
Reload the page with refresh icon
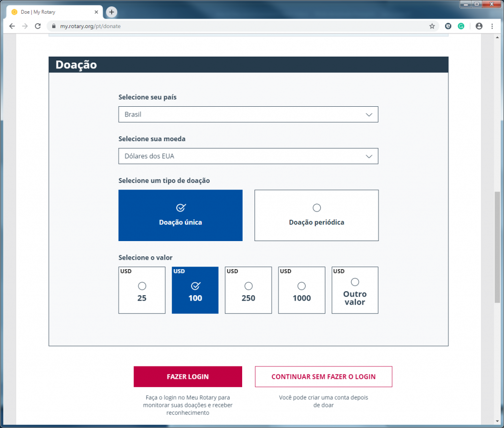pyautogui.click(x=38, y=26)
